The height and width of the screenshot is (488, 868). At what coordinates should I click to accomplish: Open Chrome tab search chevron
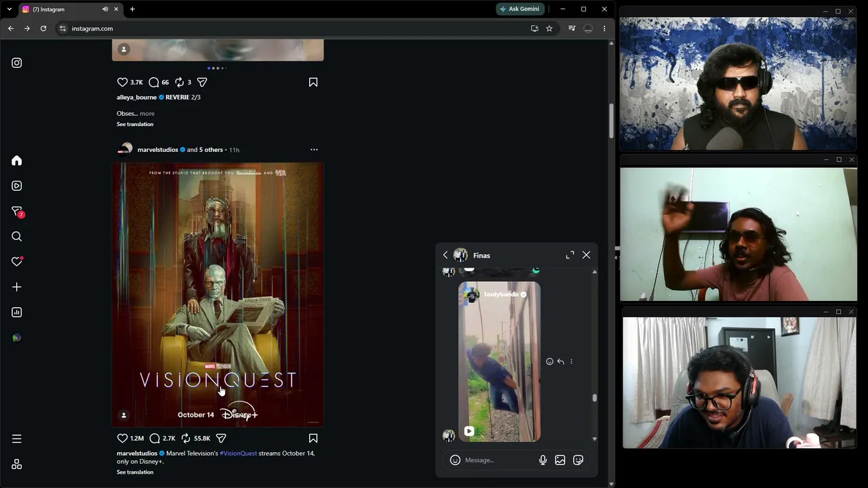coord(9,9)
